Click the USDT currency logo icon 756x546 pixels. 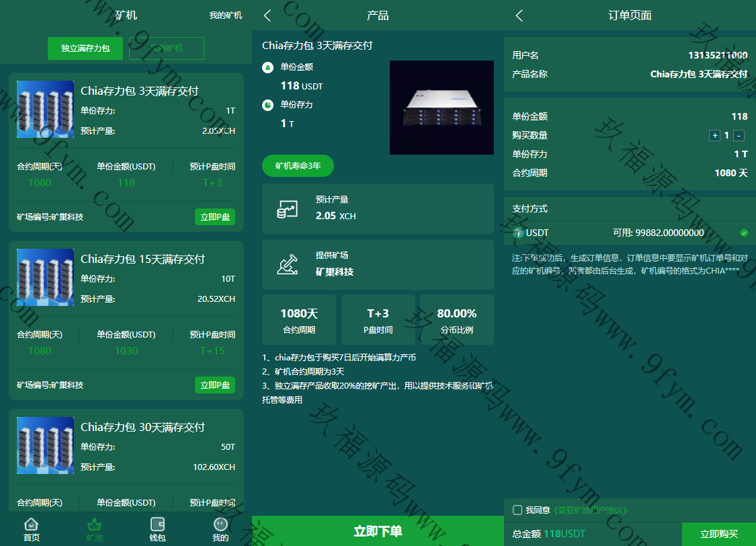(x=518, y=233)
